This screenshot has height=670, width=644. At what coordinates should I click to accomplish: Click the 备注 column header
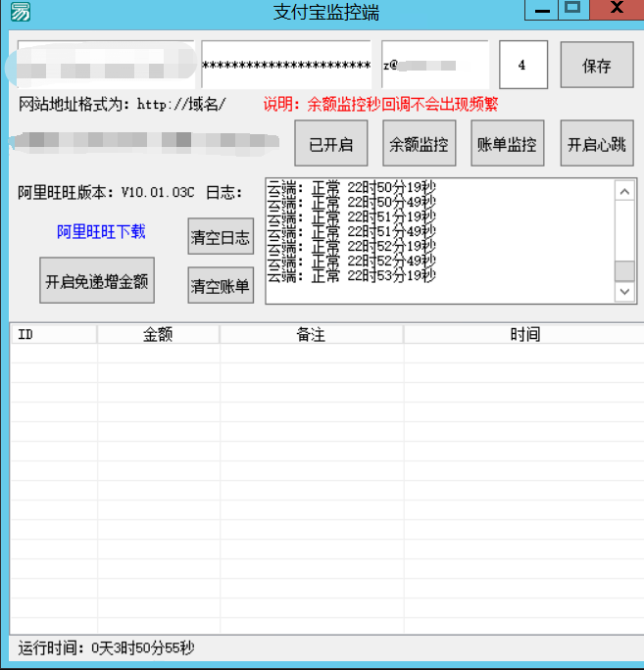click(312, 335)
